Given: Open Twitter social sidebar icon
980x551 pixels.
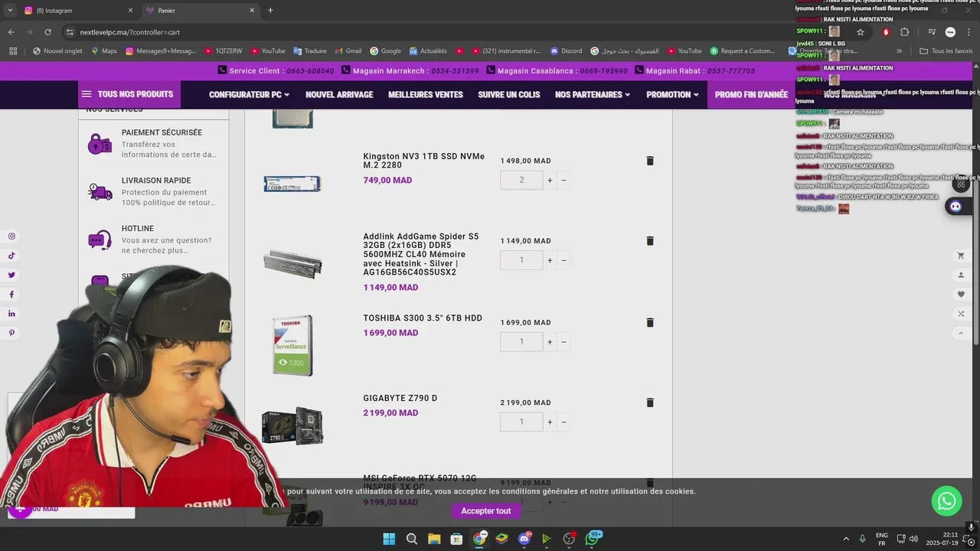Looking at the screenshot, I should click(11, 275).
